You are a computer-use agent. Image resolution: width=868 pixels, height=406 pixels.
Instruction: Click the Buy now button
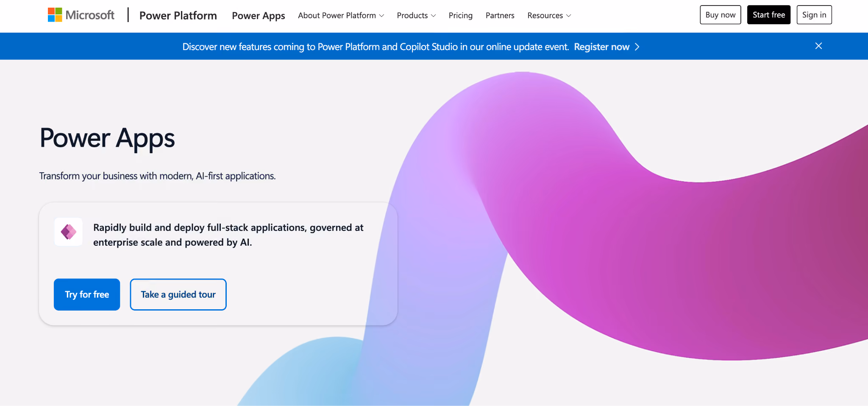tap(721, 15)
